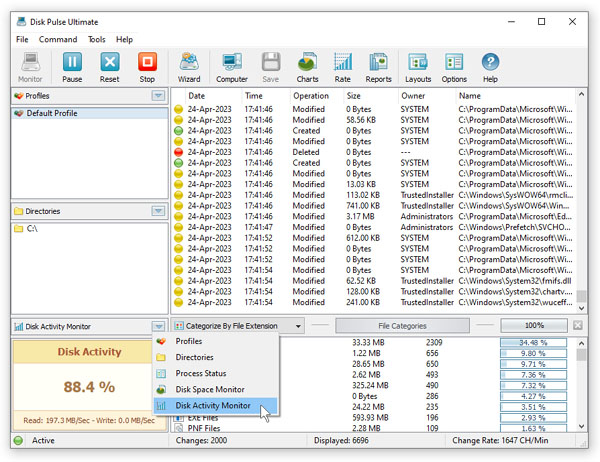The image size is (600, 462).
Task: Click the green status indicator beside Active
Action: pos(18,441)
